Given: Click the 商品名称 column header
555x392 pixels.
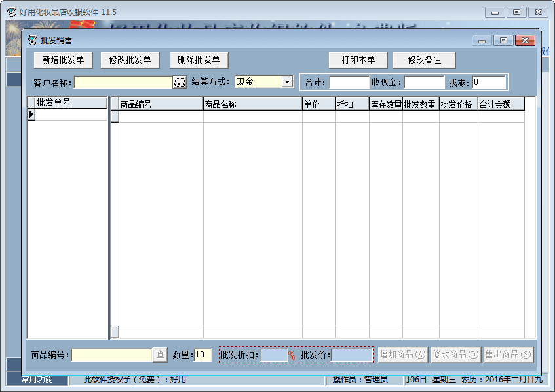Looking at the screenshot, I should [252, 104].
